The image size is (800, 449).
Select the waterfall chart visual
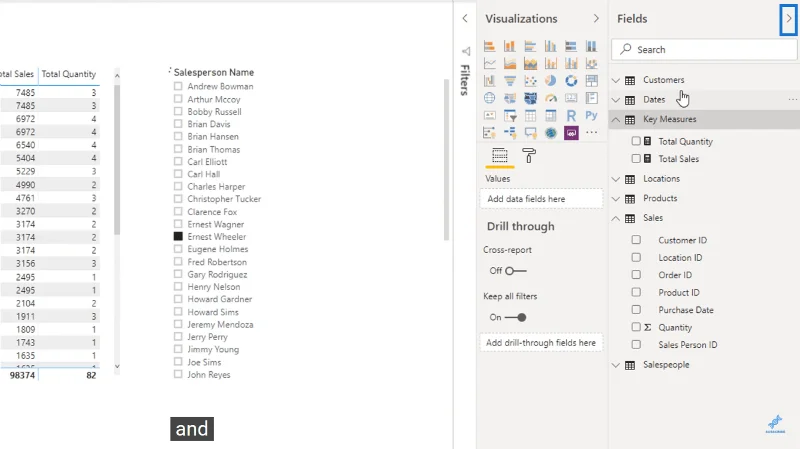point(489,81)
